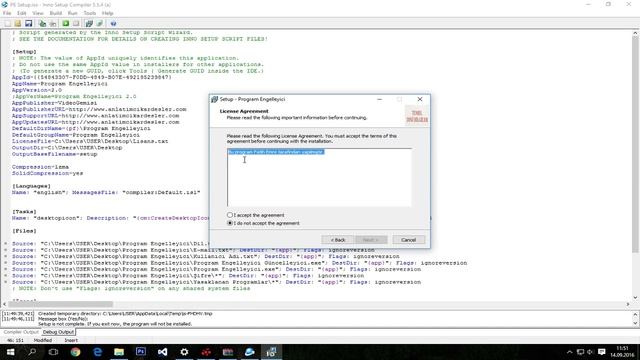The width and height of the screenshot is (640, 360).
Task: Click the greyed Next button in Setup dialog
Action: tap(371, 240)
